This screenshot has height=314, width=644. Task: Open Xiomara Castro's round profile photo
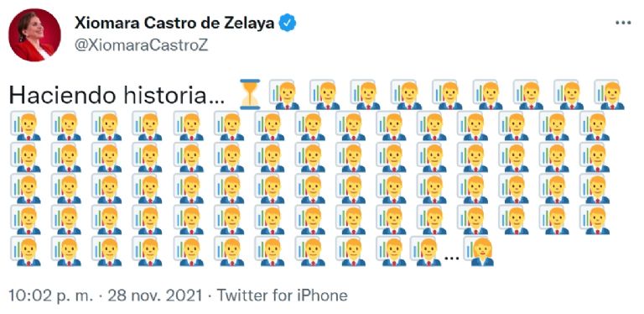[34, 35]
